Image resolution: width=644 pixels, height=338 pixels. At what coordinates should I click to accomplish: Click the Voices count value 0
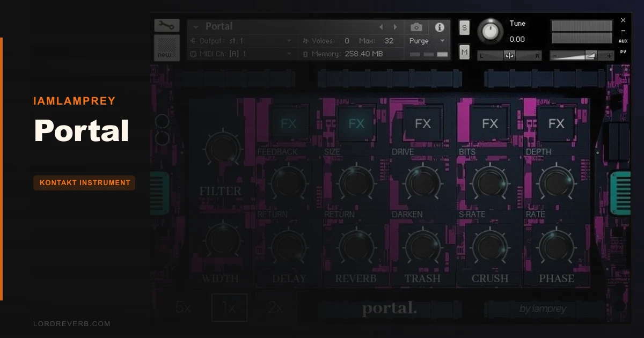tap(347, 41)
